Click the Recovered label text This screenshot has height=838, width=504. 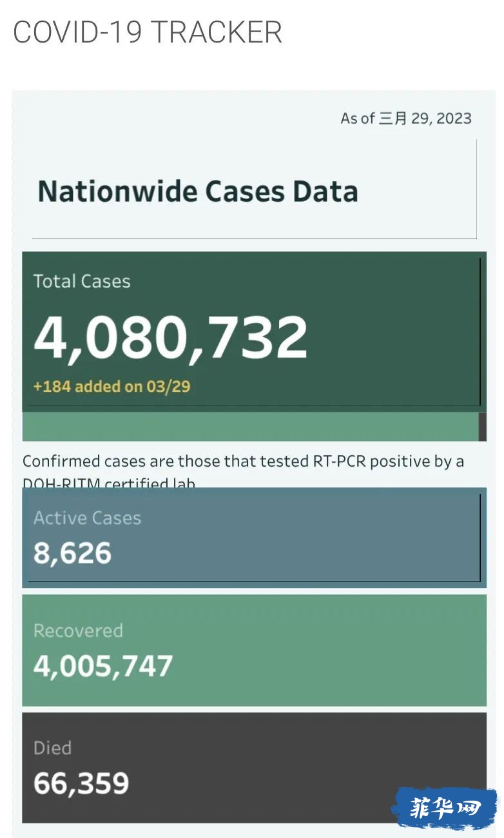coord(78,630)
